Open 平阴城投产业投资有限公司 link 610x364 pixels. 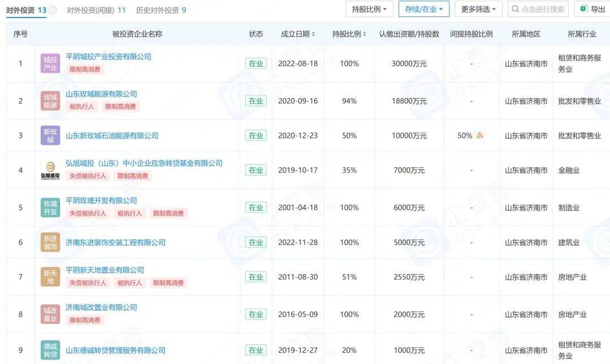pyautogui.click(x=108, y=57)
